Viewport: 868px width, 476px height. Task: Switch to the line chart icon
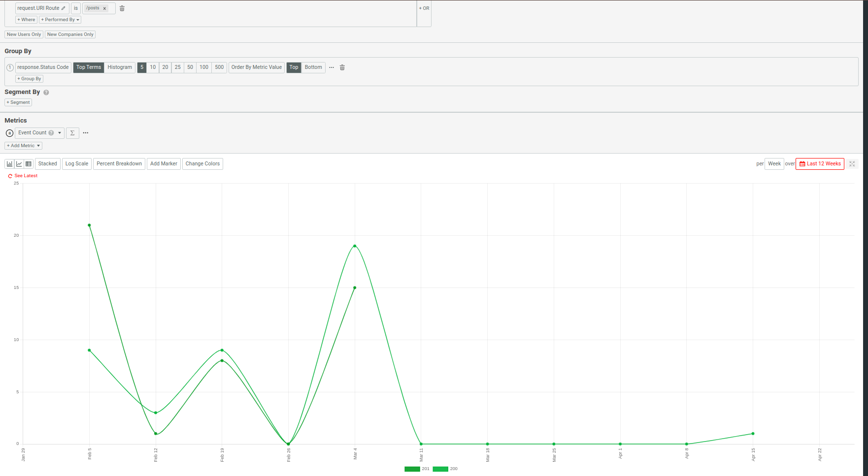point(19,163)
